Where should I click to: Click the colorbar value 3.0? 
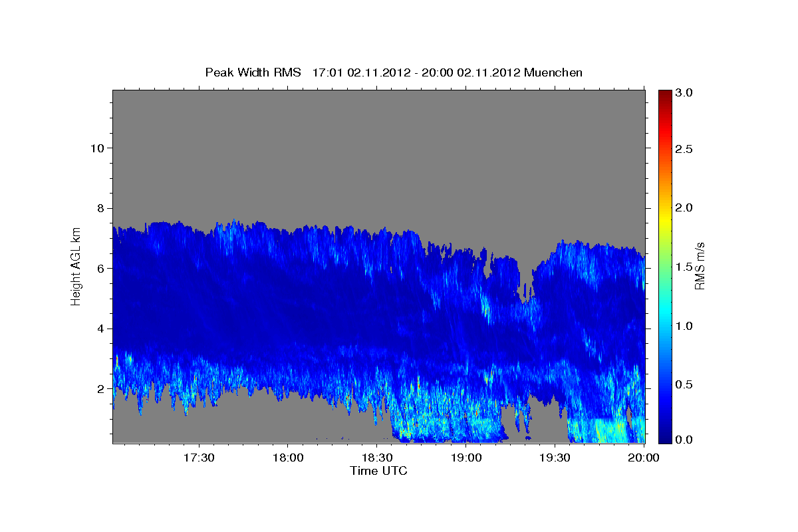[685, 92]
